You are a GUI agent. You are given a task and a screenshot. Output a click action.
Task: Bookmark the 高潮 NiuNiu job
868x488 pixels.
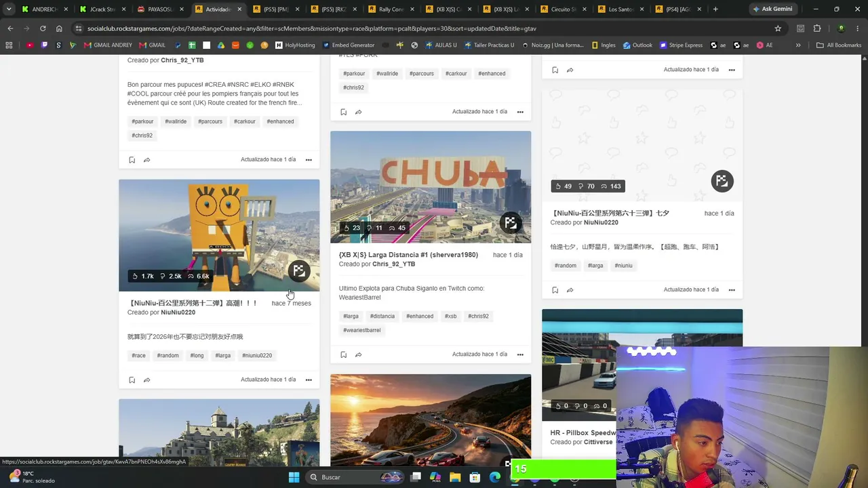pyautogui.click(x=132, y=380)
